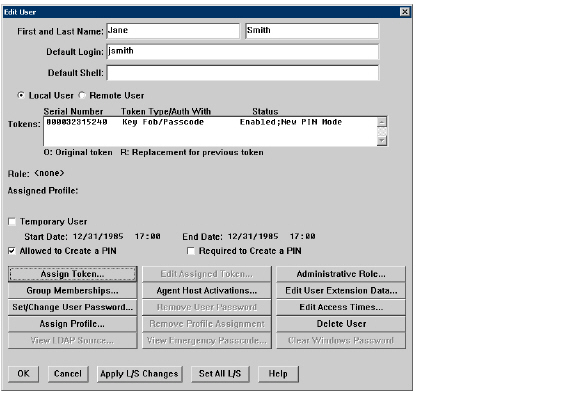
Task: Open Edit Access Times dialog
Action: click(x=341, y=307)
